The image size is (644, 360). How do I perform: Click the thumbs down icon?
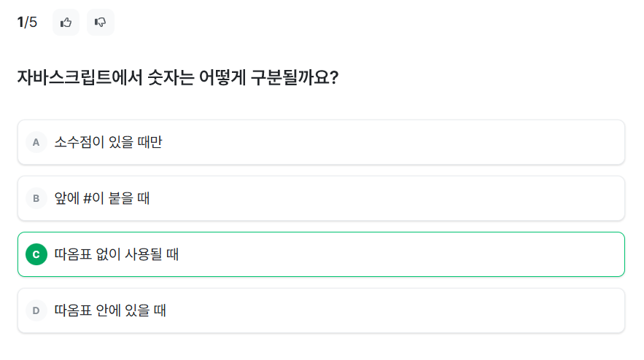point(101,23)
